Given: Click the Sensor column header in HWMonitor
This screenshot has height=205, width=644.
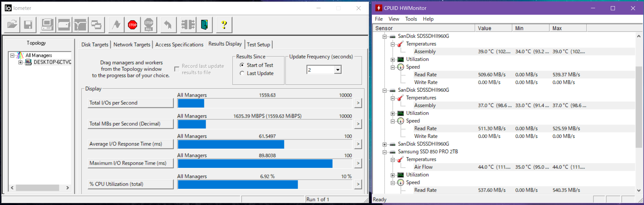Looking at the screenshot, I should [424, 28].
